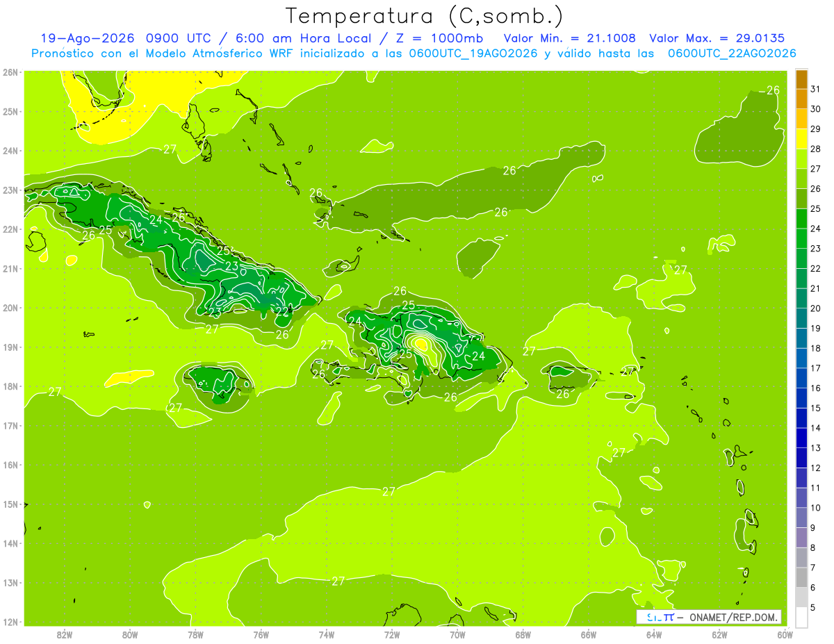The height and width of the screenshot is (644, 834).
Task: Click the "74W" longitude axis label
Action: pos(327,634)
